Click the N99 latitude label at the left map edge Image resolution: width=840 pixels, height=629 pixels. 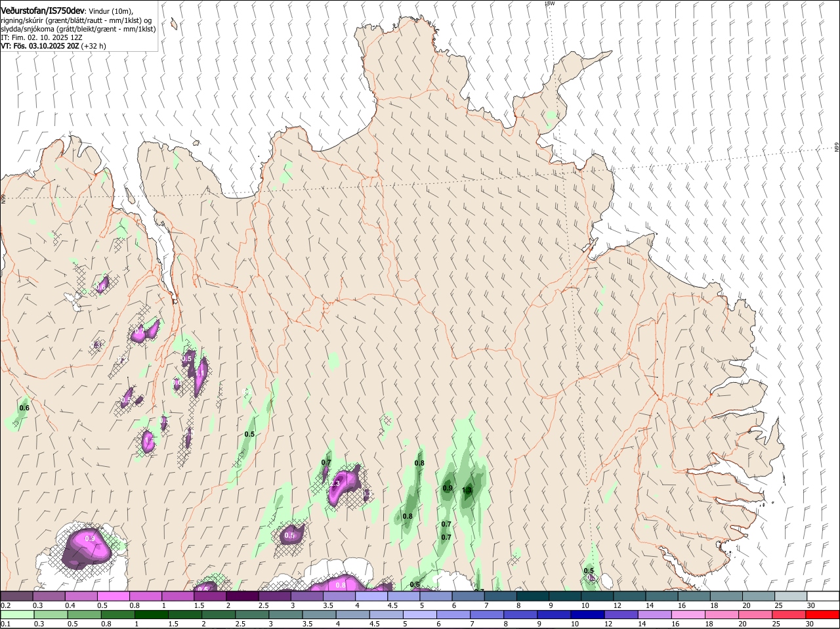click(x=3, y=198)
